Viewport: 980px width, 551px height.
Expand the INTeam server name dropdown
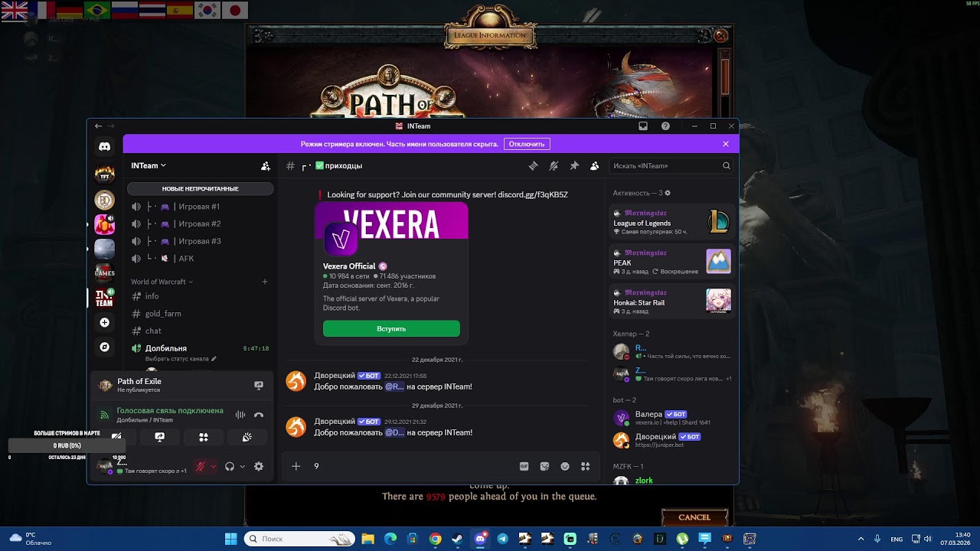tap(149, 165)
